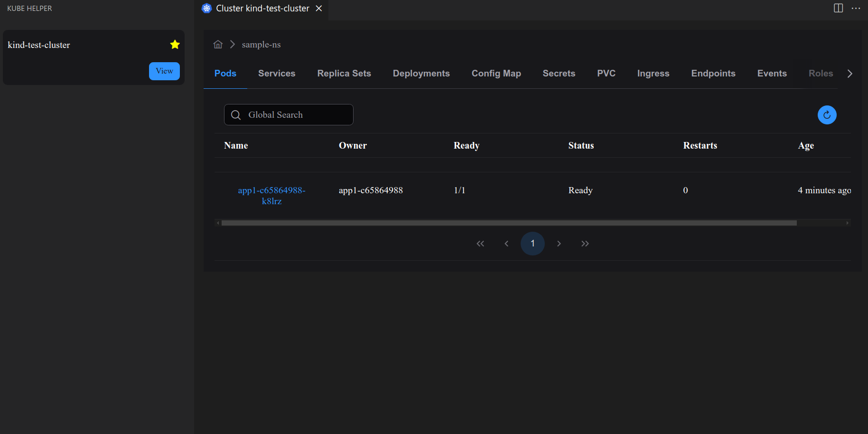The image size is (868, 434).
Task: Switch to the Services tab
Action: click(277, 74)
